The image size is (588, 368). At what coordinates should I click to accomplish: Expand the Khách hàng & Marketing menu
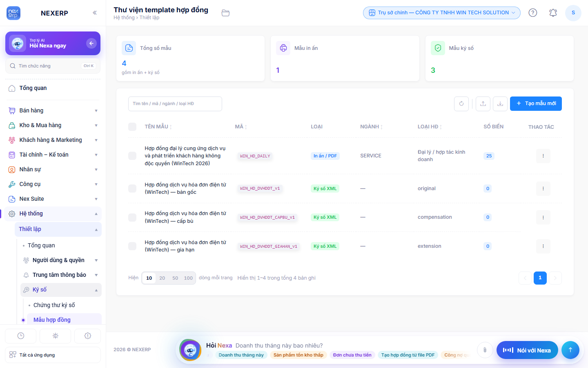tap(53, 140)
